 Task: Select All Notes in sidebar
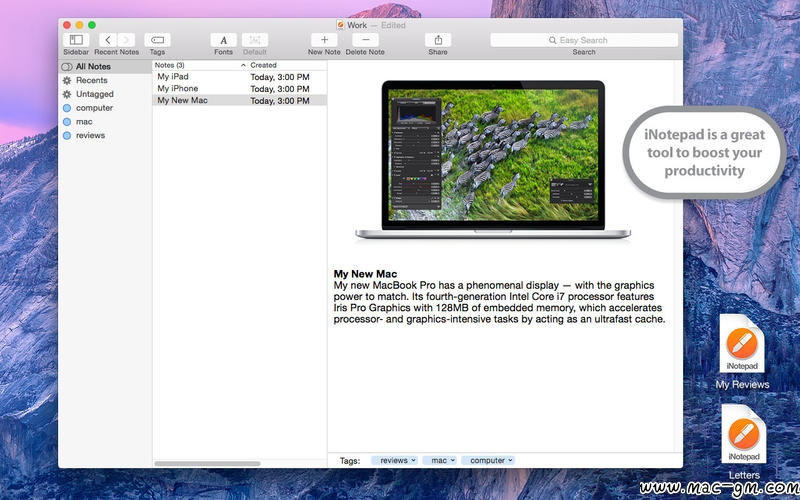click(x=105, y=66)
